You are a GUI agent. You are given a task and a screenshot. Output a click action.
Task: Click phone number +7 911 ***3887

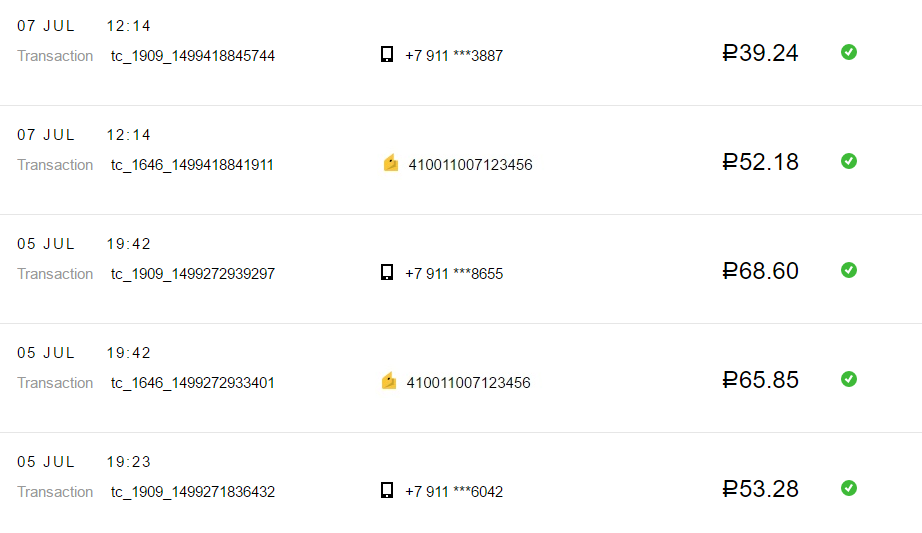pyautogui.click(x=454, y=56)
